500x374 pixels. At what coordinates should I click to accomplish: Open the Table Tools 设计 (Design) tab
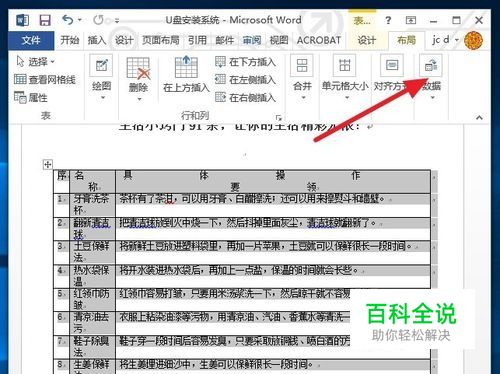click(x=366, y=40)
